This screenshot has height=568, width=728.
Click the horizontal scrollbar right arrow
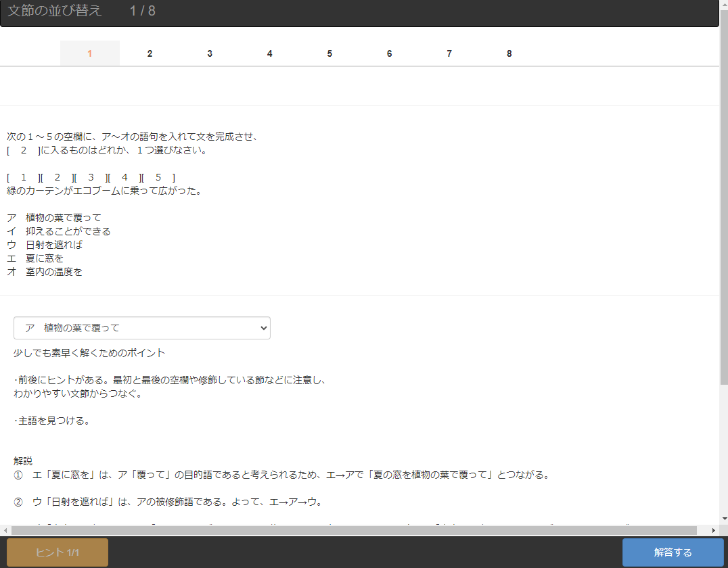coord(714,530)
